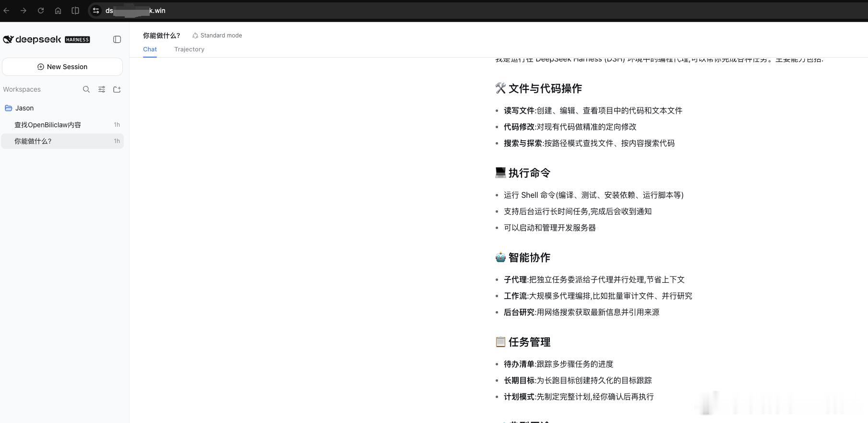This screenshot has width=868, height=423.
Task: Click the deepseek whale logo
Action: tap(8, 39)
